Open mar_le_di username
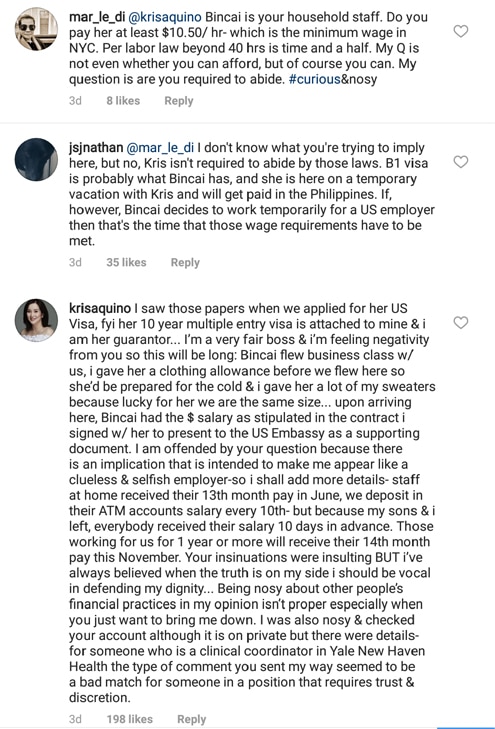 click(x=97, y=17)
